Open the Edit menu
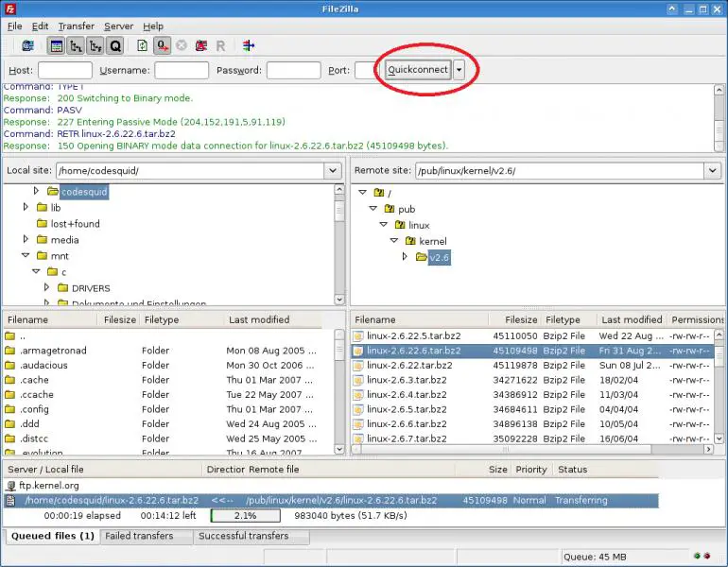Viewport: 728px width, 567px height. tap(40, 26)
